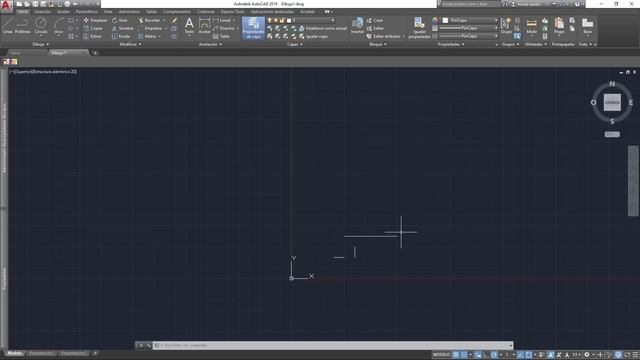Viewport: 640px width, 360px height.
Task: Activate the Copiar tool
Action: pyautogui.click(x=93, y=28)
